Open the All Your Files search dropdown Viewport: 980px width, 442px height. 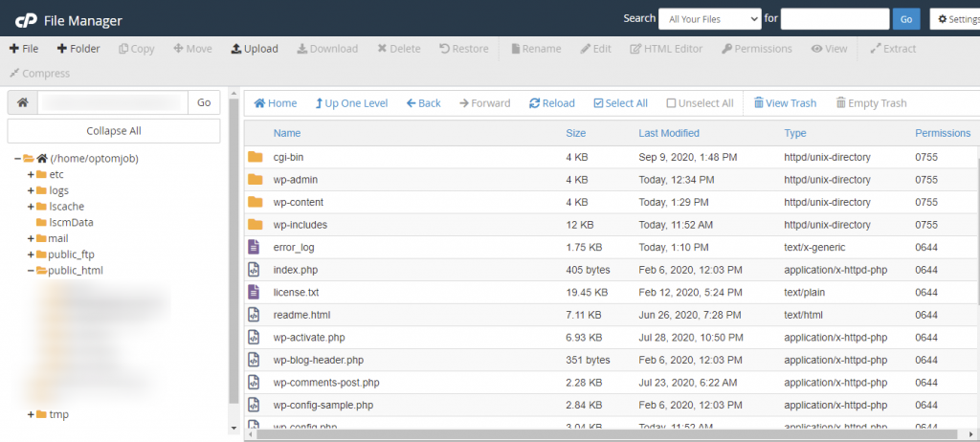click(x=709, y=18)
